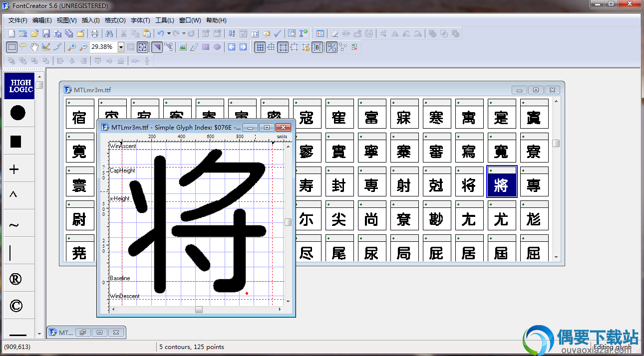Open the 编辑(E) menu

tap(42, 20)
